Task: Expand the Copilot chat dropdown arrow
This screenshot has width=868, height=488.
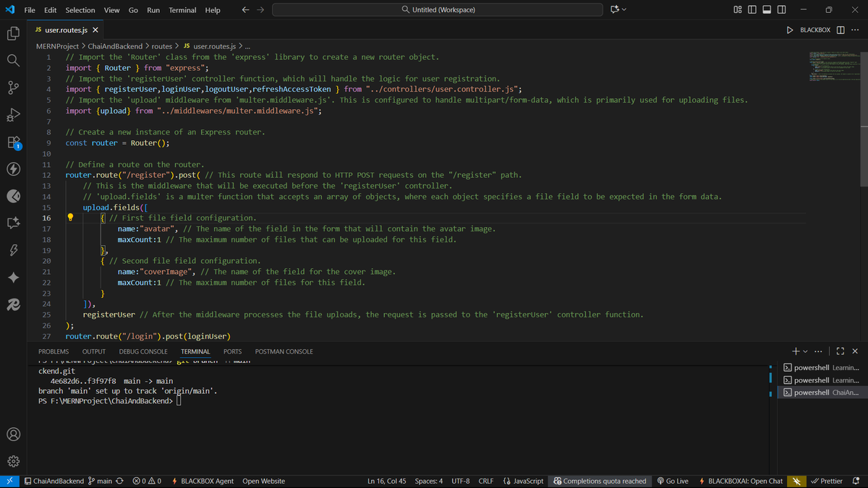Action: (x=624, y=10)
